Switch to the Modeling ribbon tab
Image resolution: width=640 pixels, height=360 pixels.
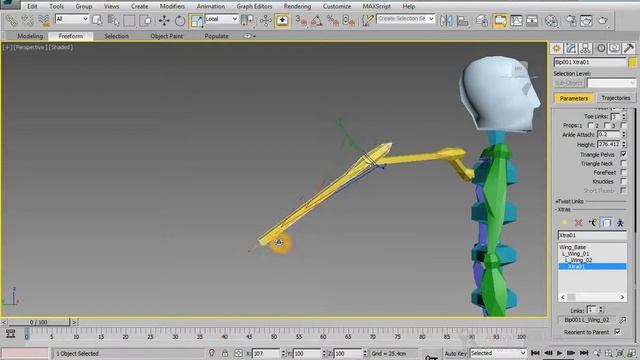click(x=30, y=36)
